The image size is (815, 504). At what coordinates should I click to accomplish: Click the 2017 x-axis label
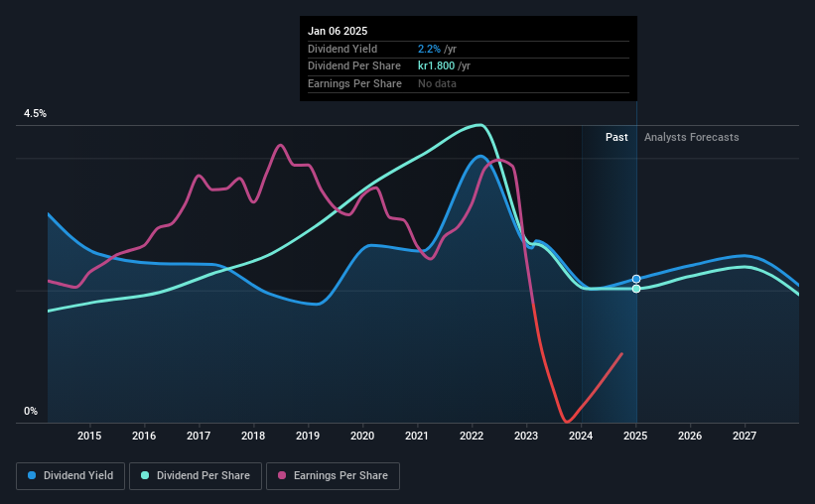pyautogui.click(x=199, y=436)
